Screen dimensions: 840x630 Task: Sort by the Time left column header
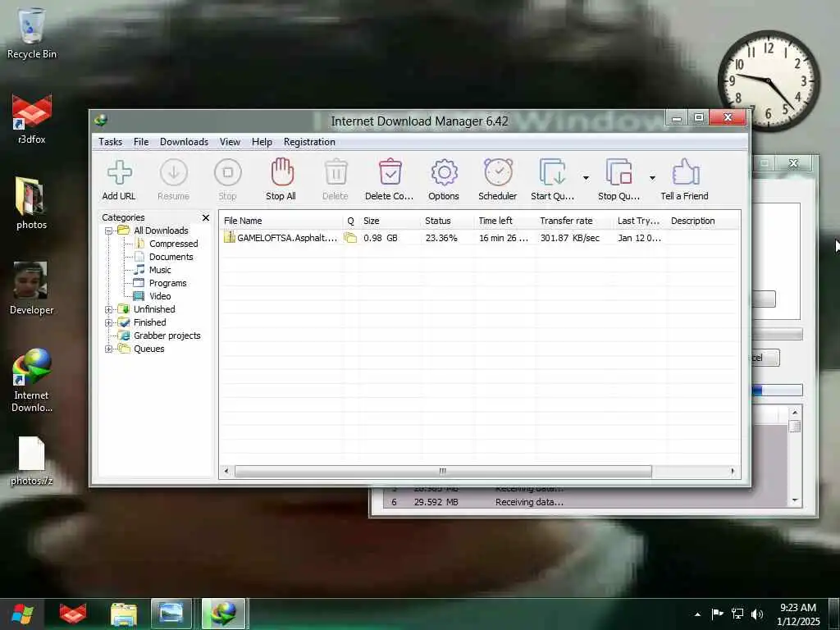click(504, 221)
